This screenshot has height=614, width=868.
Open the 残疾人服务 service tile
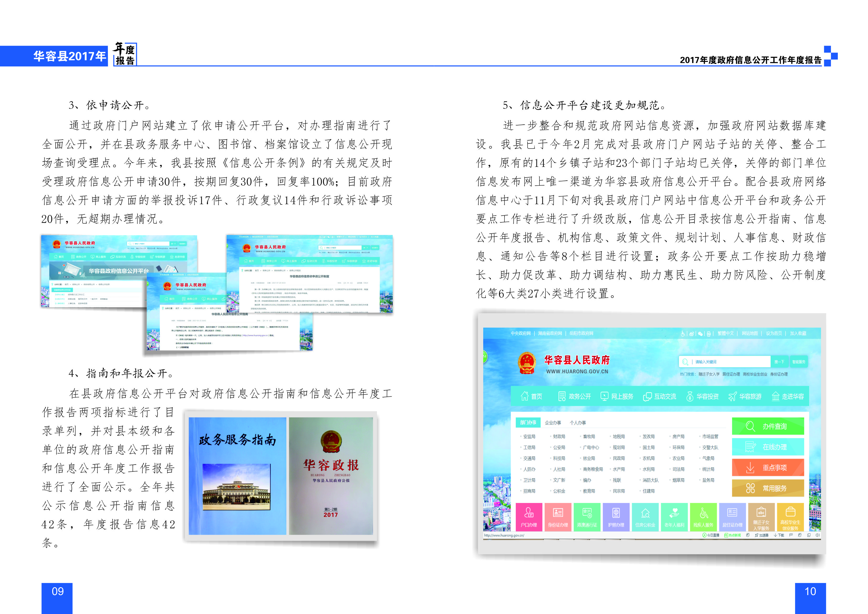point(703,517)
